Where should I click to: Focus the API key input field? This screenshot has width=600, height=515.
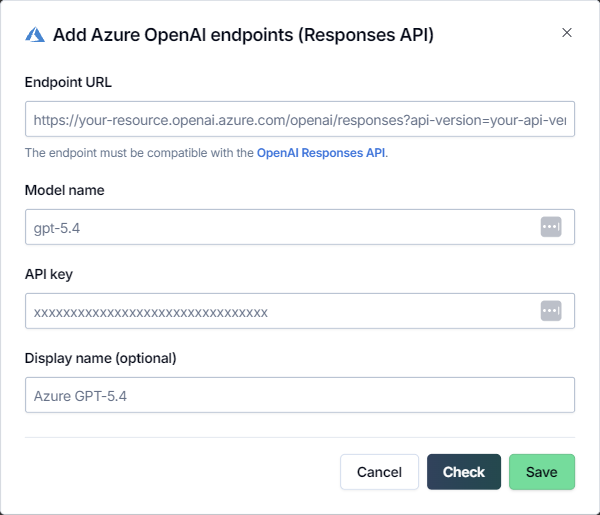300,311
